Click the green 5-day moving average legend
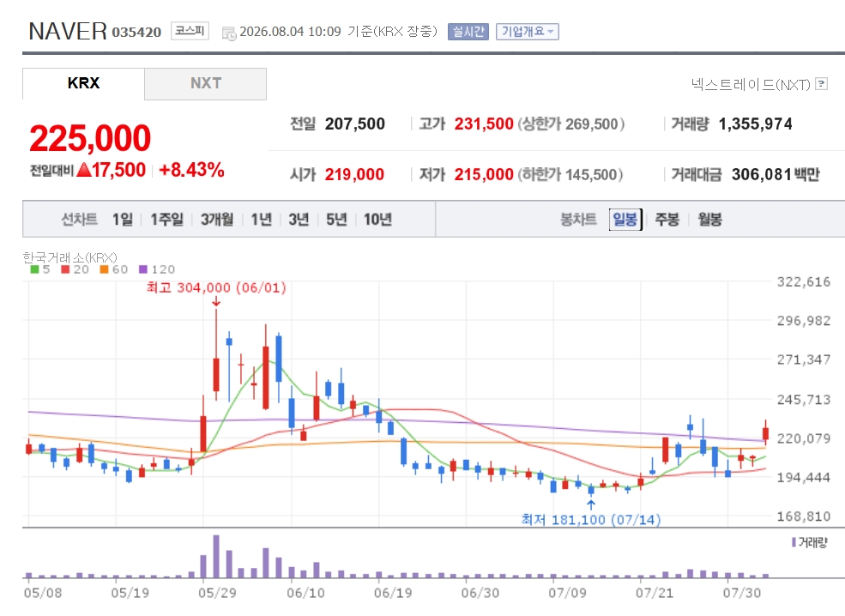The width and height of the screenshot is (845, 616). [x=40, y=269]
